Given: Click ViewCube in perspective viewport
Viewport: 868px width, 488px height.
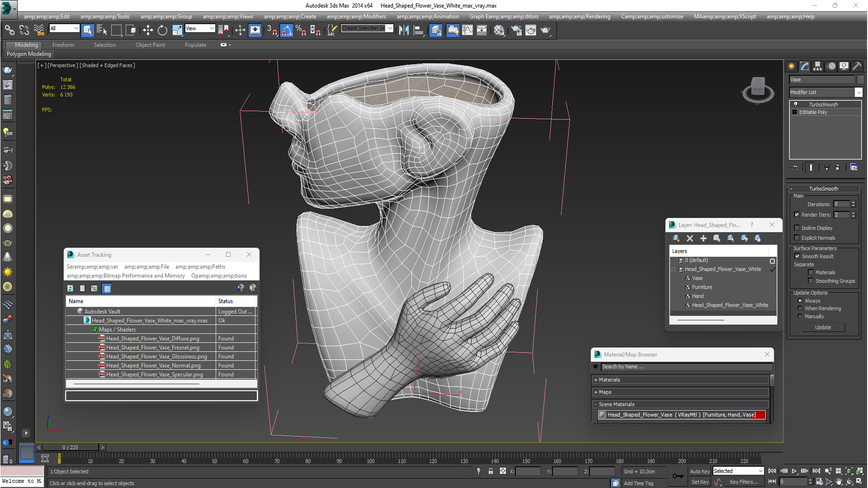Looking at the screenshot, I should coord(758,90).
